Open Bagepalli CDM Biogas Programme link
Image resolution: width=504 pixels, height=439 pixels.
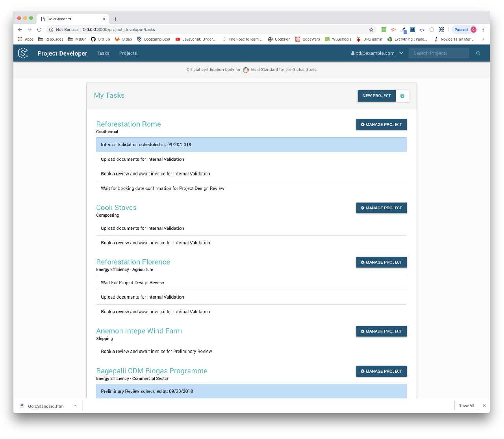(152, 371)
